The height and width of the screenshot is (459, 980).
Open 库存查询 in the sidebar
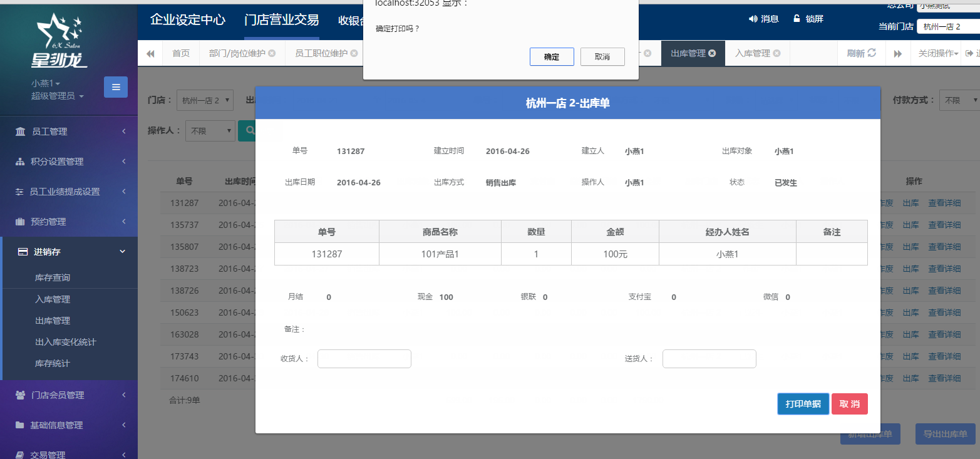click(53, 277)
